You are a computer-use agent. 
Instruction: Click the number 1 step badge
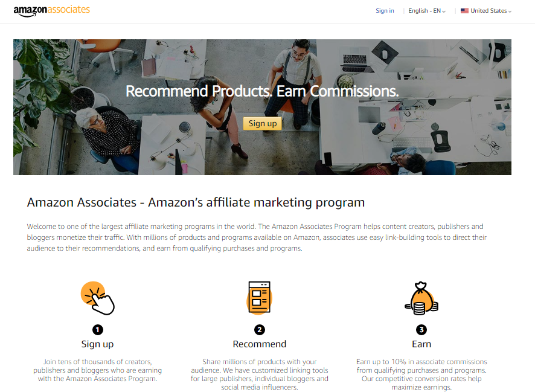point(98,330)
